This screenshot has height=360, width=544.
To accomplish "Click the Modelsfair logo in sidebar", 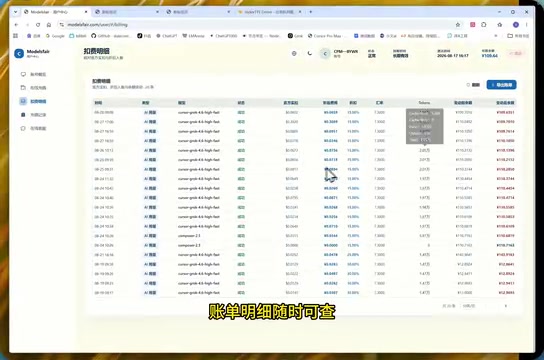I will (19, 53).
